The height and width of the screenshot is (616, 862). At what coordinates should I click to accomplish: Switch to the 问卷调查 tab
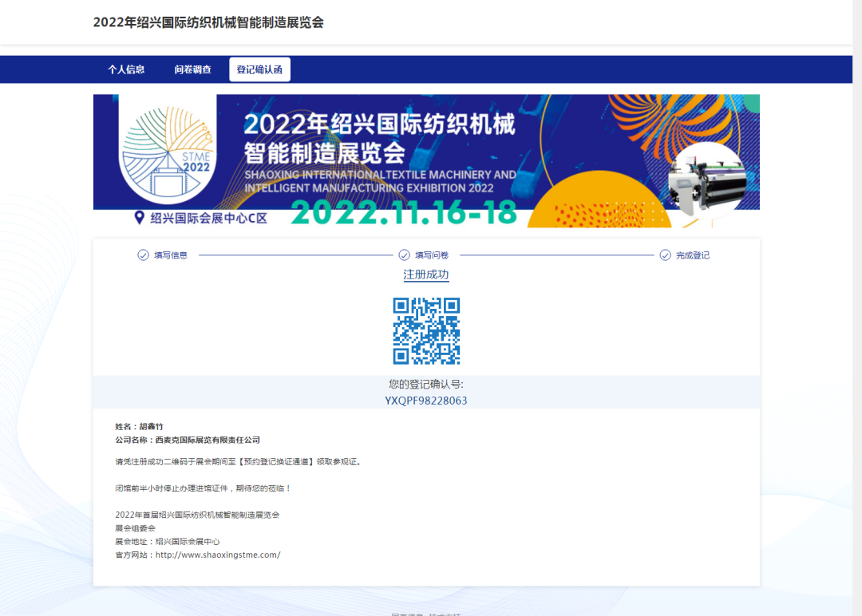tap(193, 69)
